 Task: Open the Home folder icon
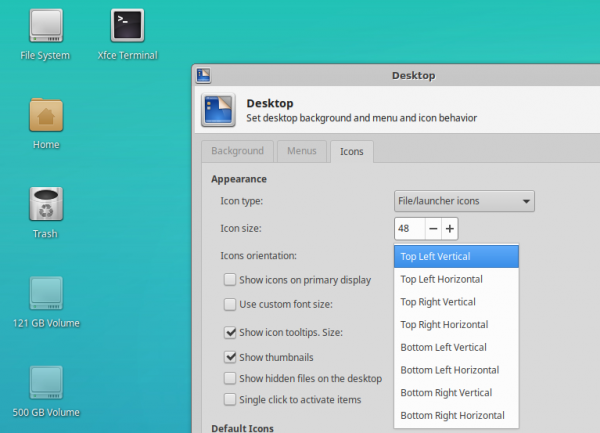[x=45, y=115]
